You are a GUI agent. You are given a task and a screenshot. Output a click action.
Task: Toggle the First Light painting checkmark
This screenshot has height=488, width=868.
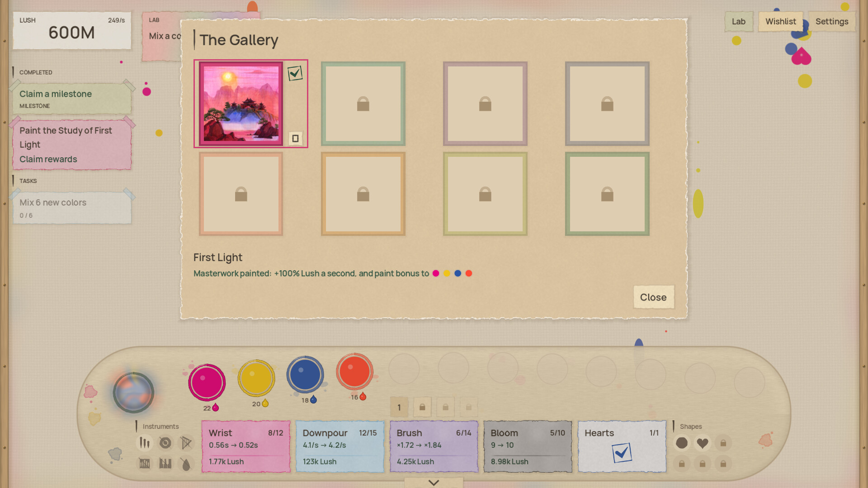coord(295,73)
